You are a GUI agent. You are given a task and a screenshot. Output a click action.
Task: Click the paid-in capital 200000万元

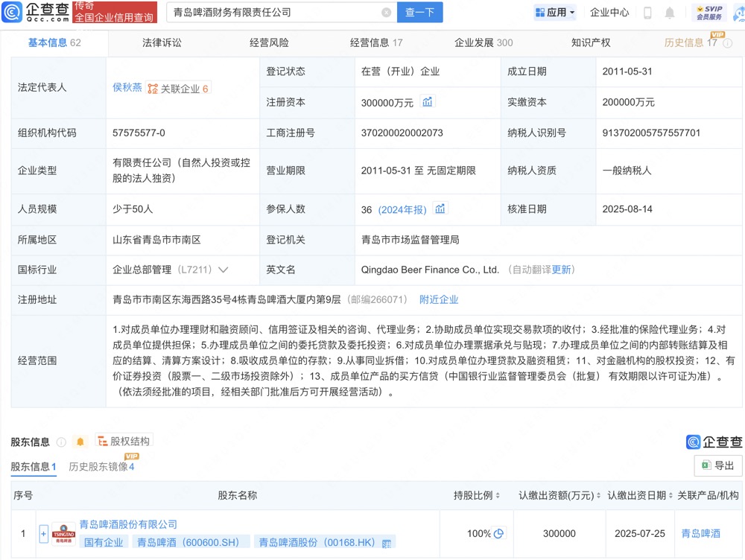pyautogui.click(x=628, y=102)
